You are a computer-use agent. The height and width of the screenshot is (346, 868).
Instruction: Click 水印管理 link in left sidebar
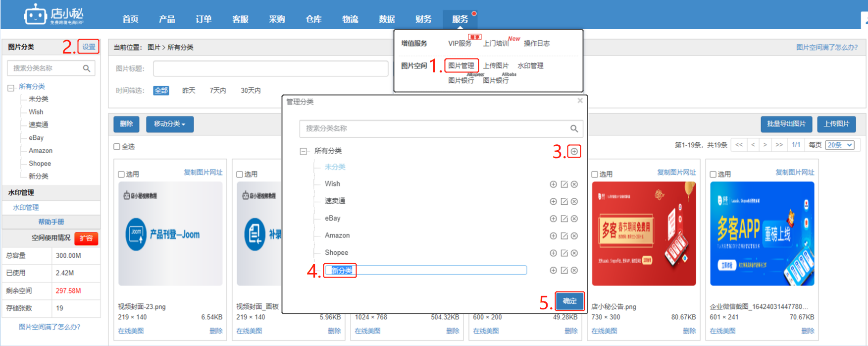click(x=26, y=208)
